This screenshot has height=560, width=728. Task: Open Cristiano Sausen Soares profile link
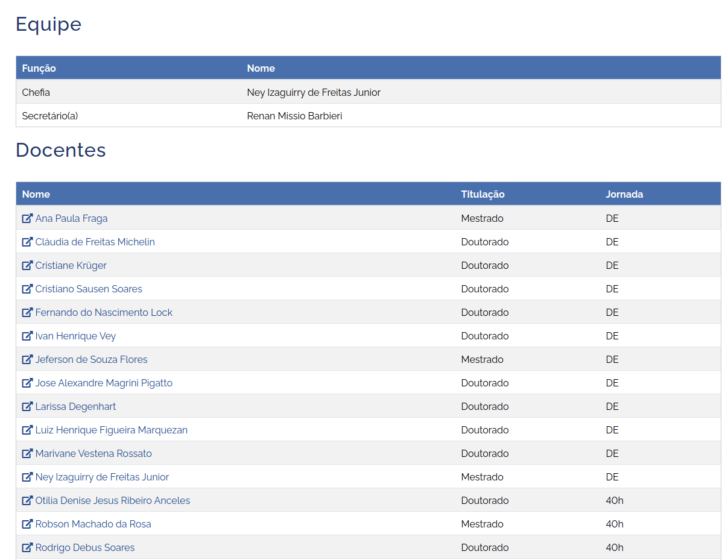(x=89, y=289)
